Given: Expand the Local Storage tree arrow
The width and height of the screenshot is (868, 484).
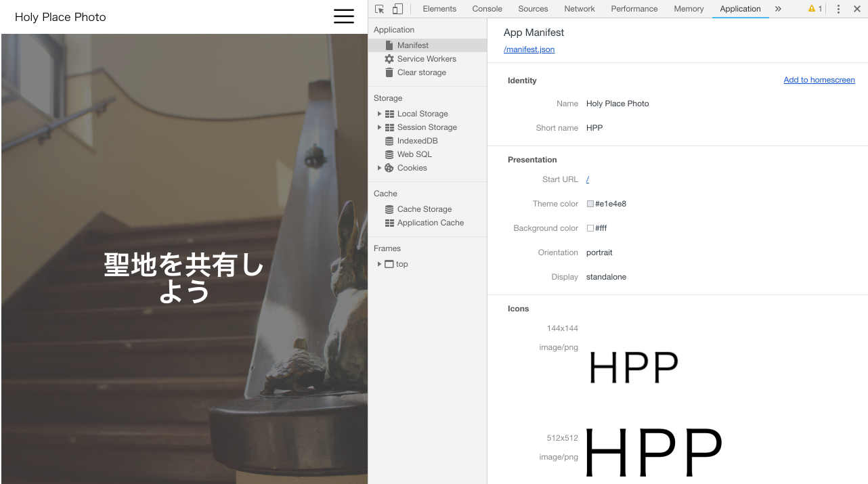Looking at the screenshot, I should point(379,114).
